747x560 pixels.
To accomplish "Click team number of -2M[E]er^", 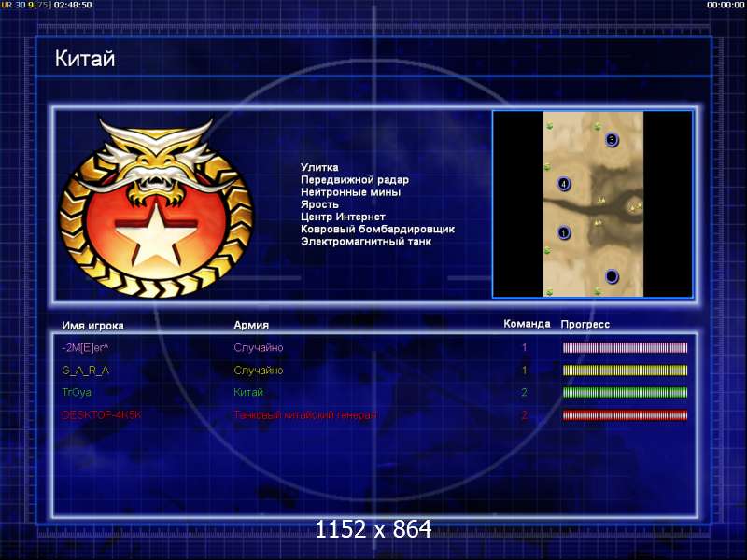I will point(525,348).
